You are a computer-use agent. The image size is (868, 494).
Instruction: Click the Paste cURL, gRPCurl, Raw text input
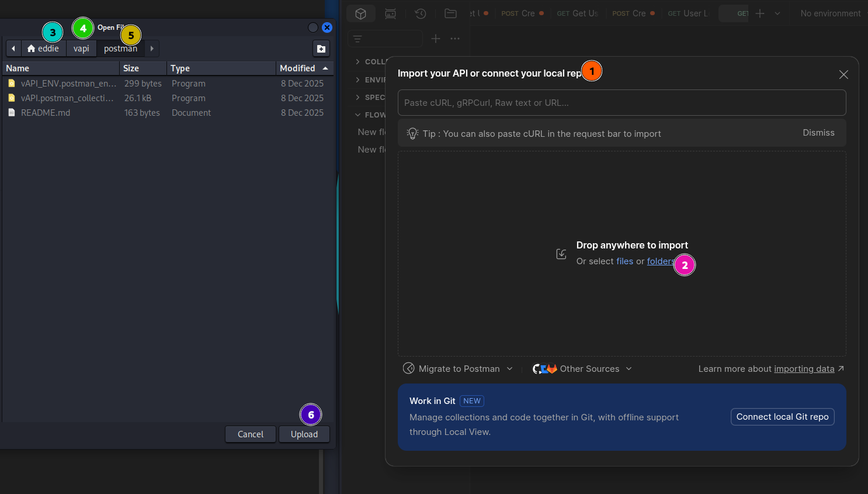pos(622,103)
